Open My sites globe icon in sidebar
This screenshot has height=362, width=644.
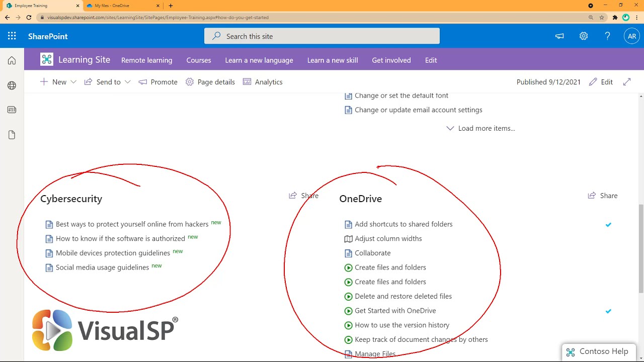pos(12,85)
